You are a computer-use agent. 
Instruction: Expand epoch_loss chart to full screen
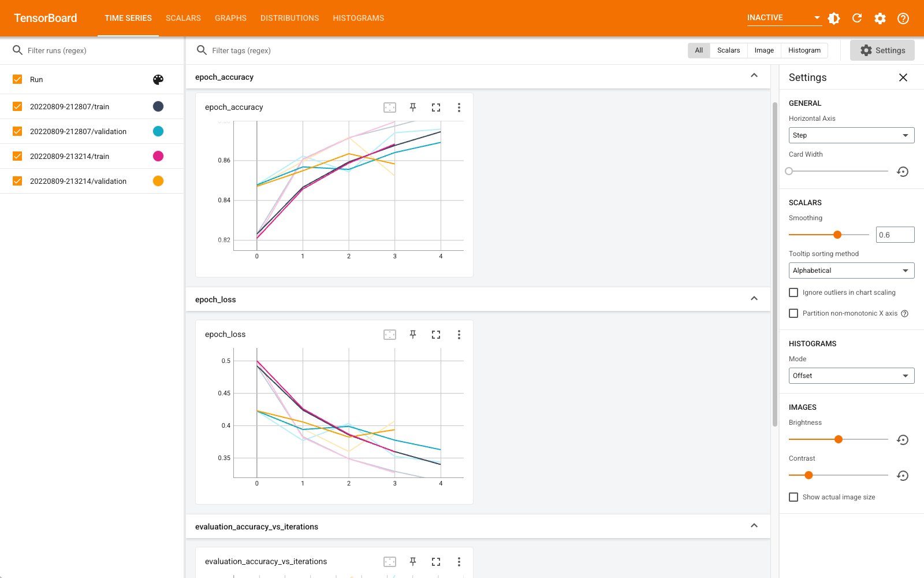pyautogui.click(x=436, y=335)
